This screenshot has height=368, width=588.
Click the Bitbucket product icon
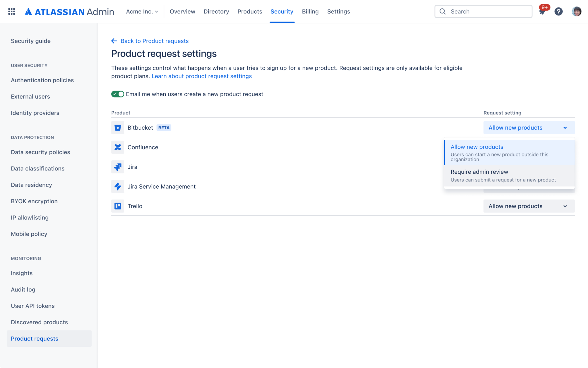click(x=118, y=128)
